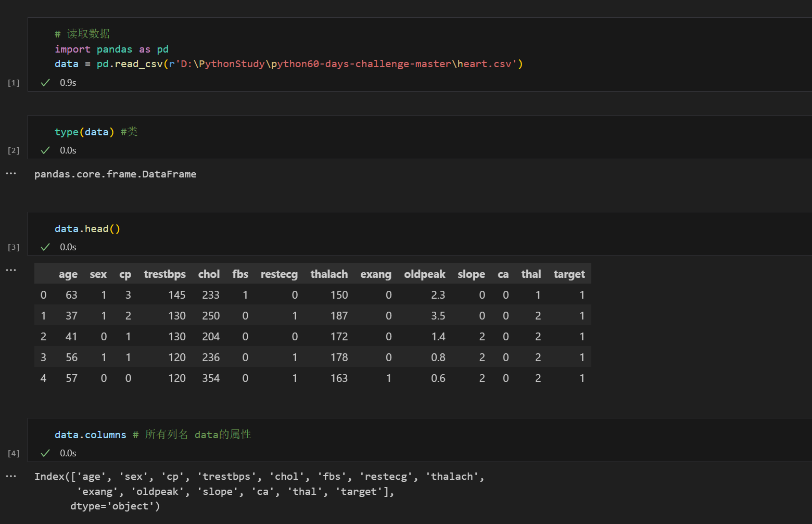Click the ca column header
This screenshot has height=524, width=812.
coord(503,274)
